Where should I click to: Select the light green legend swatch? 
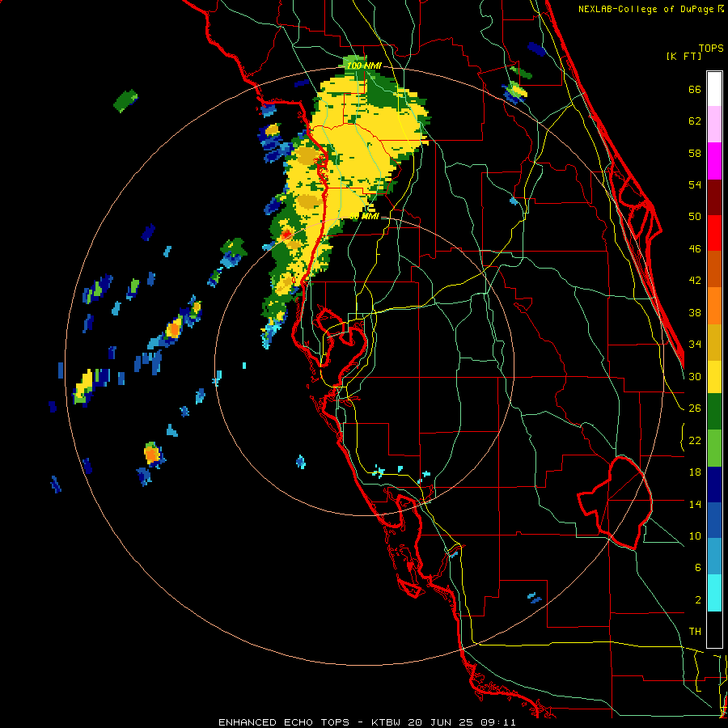click(714, 448)
